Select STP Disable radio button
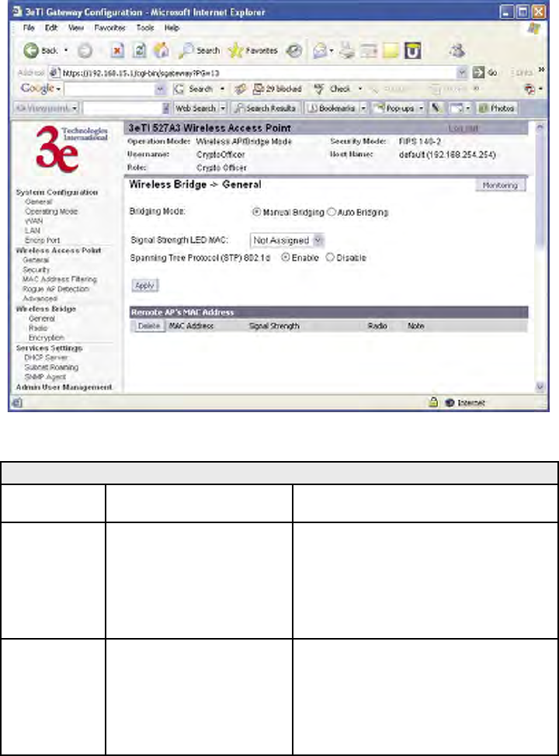This screenshot has width=559, height=756. click(x=330, y=258)
